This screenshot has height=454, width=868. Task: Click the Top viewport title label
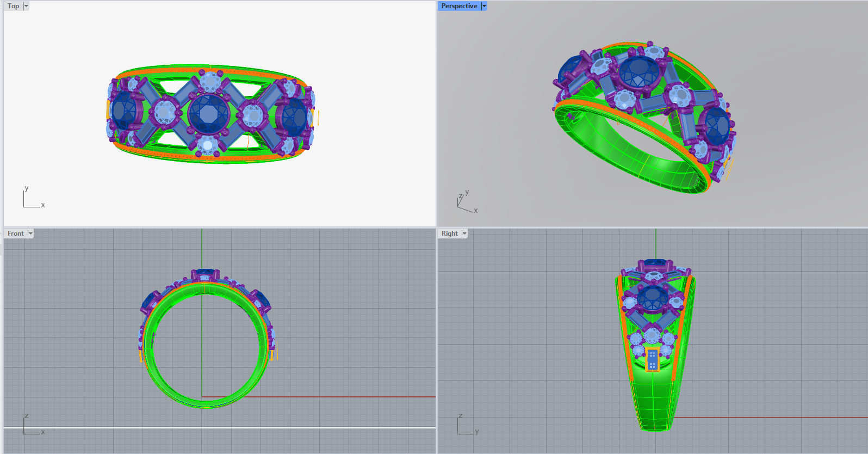pos(13,6)
